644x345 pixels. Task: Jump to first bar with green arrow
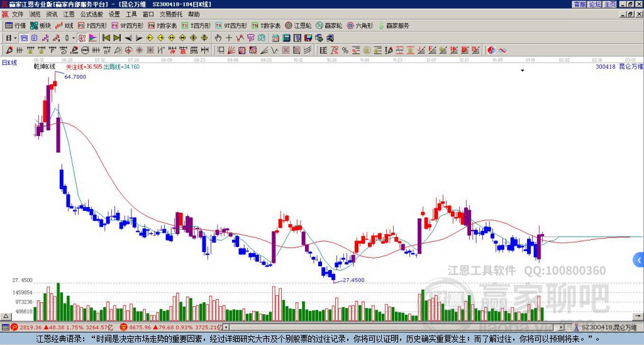106,38
